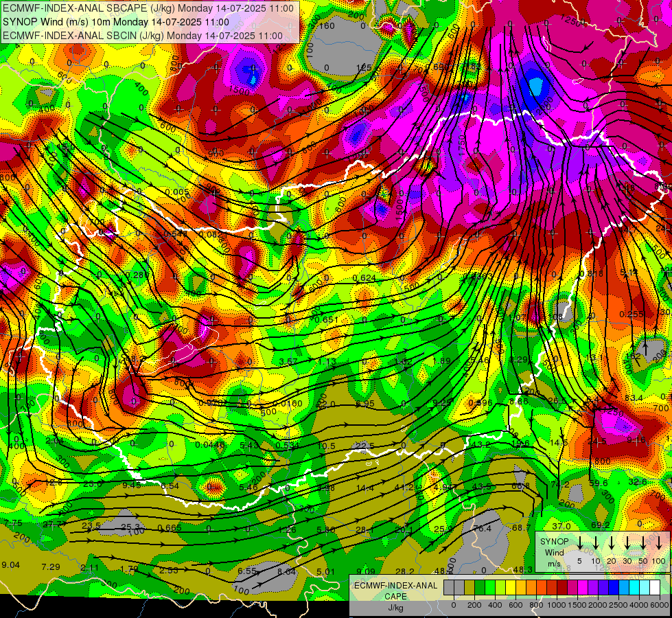Click the wind arrow above the 50 m/s label
Viewport: 672px width, 618px height.
pyautogui.click(x=643, y=543)
